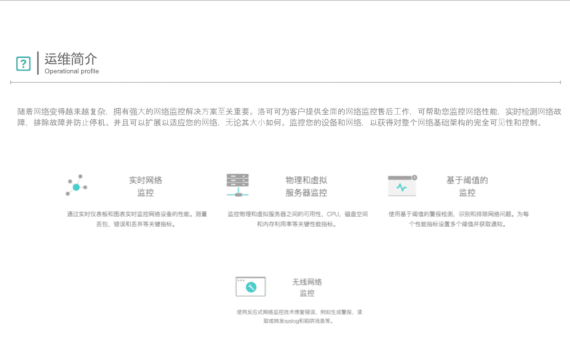Click the description mentioning CPU and 磁盘空间
This screenshot has height=360, width=570.
coord(298,219)
